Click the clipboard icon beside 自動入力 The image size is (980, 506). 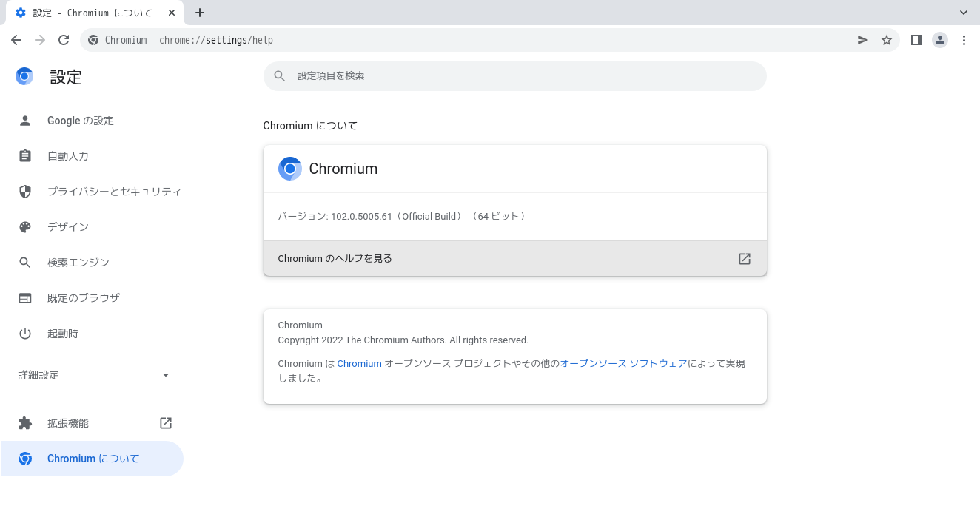point(25,156)
